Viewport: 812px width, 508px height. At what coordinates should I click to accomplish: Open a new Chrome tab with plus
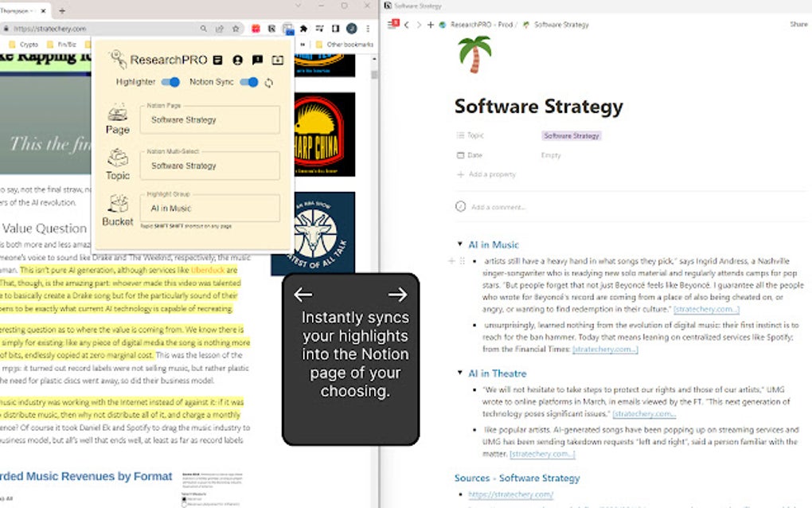pos(61,10)
